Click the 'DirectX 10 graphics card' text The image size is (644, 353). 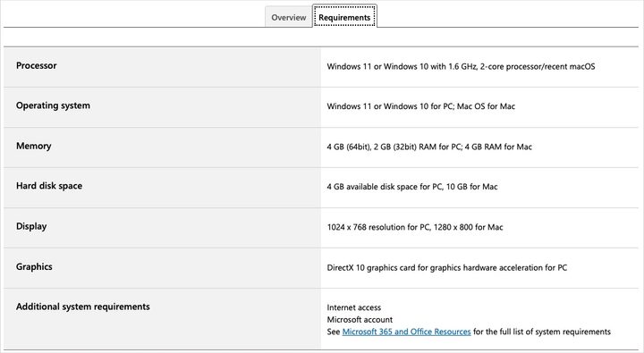[371, 267]
